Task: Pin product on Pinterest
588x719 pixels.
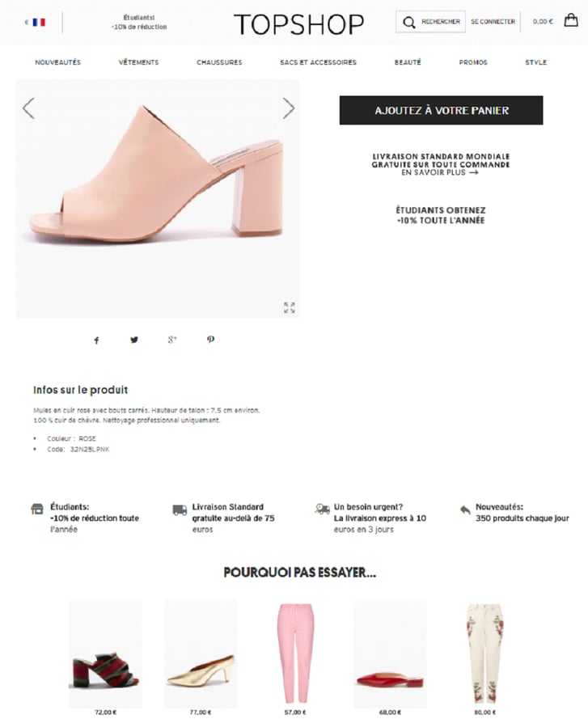Action: [x=210, y=340]
